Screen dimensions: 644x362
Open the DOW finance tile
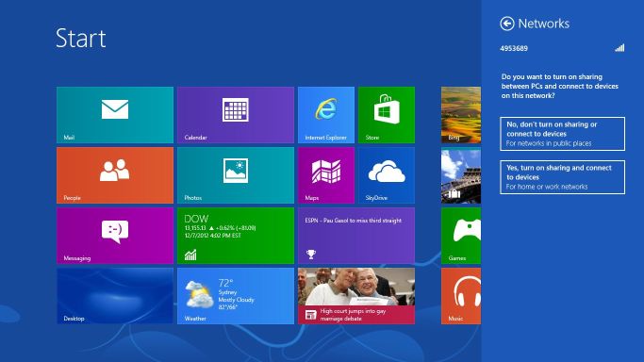[x=236, y=236]
